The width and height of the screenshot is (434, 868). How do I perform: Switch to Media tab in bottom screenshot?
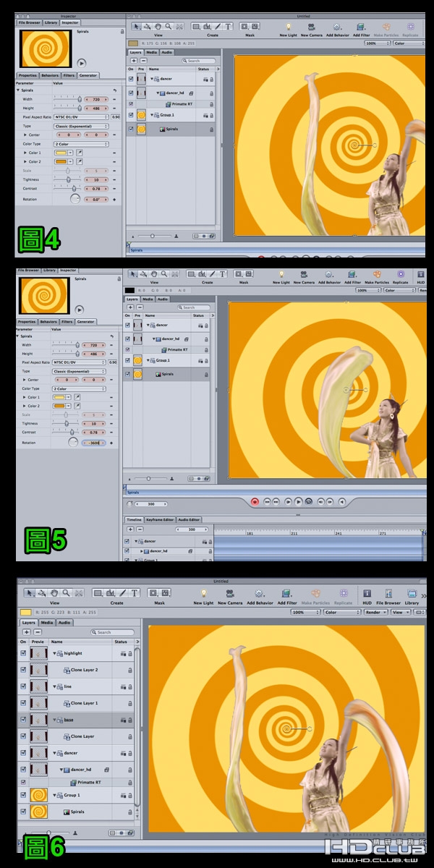(47, 622)
